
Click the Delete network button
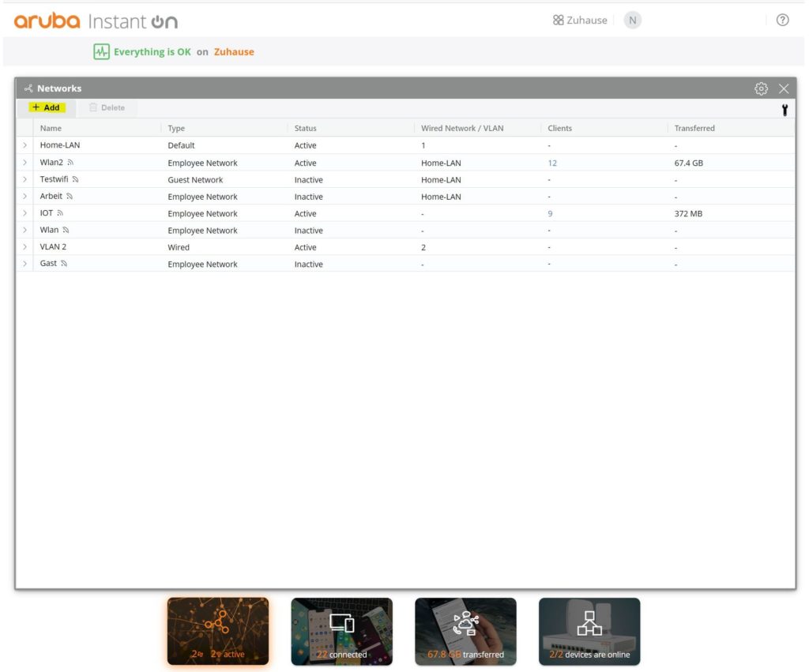pyautogui.click(x=107, y=107)
